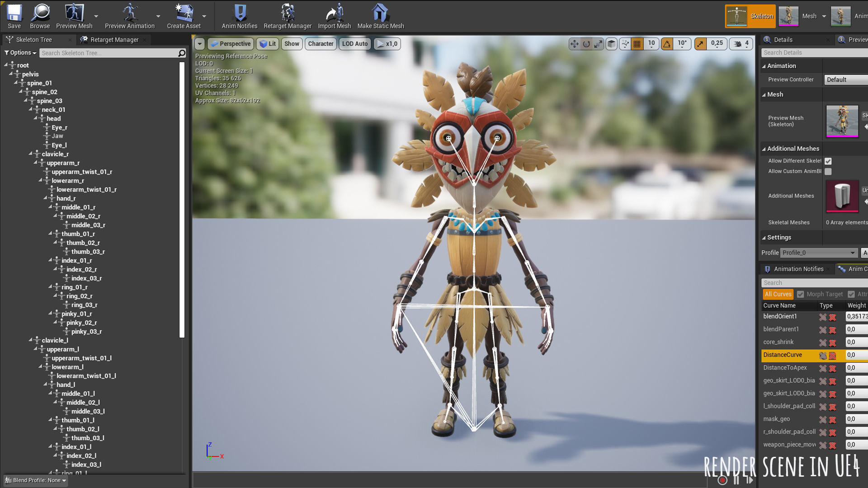Toggle grid snapping in the viewport
This screenshot has width=868, height=488.
pos(637,44)
